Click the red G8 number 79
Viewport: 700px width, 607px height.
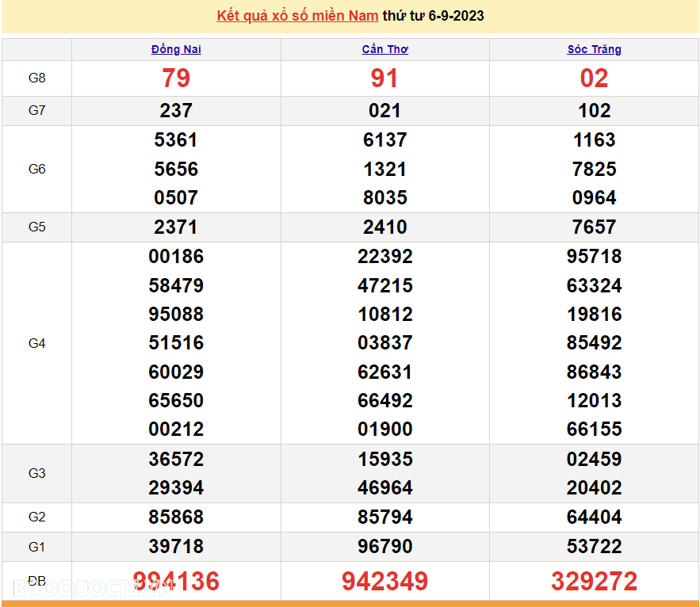pyautogui.click(x=176, y=78)
